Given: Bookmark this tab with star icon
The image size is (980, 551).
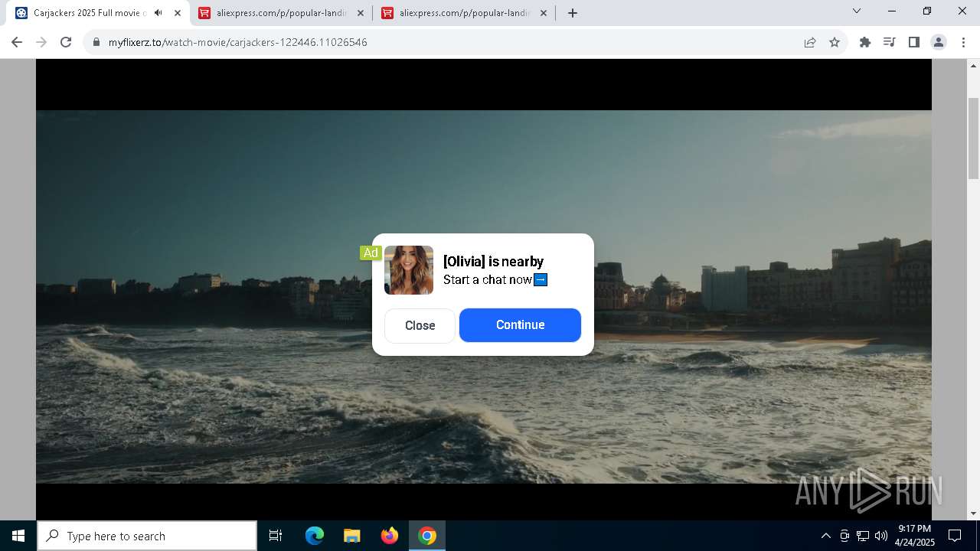Looking at the screenshot, I should click(835, 42).
